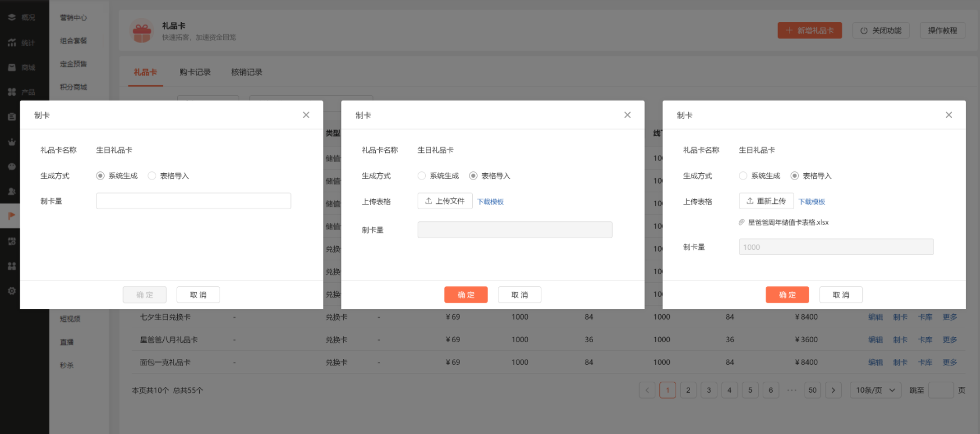
Task: Choose 系统生成 radio in the 上传文件 dialog
Action: point(422,175)
